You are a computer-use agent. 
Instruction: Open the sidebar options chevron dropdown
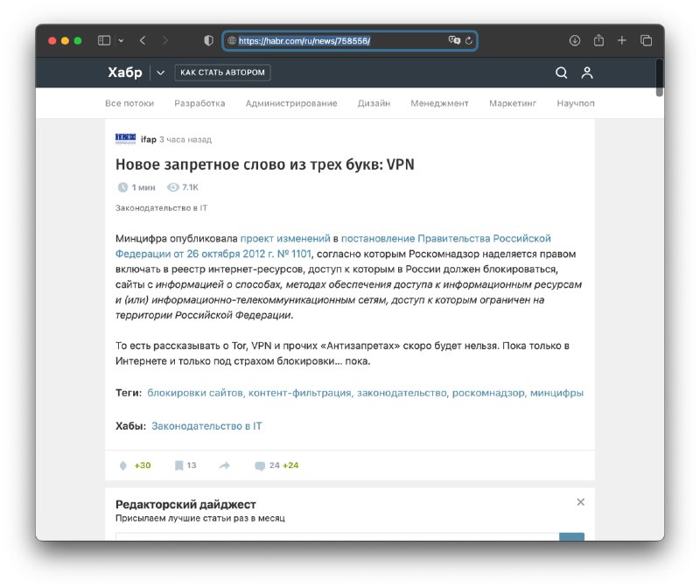(121, 40)
